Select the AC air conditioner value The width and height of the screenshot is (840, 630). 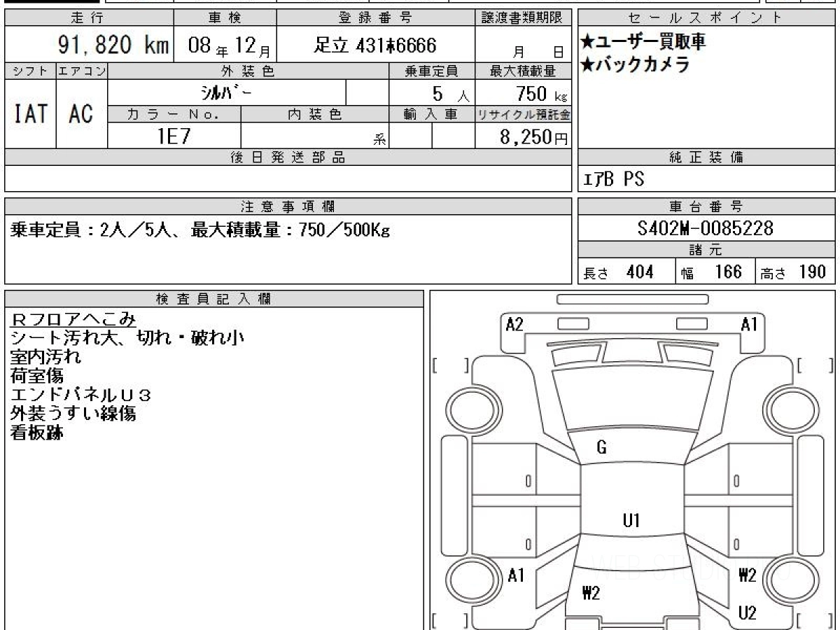[x=81, y=114]
